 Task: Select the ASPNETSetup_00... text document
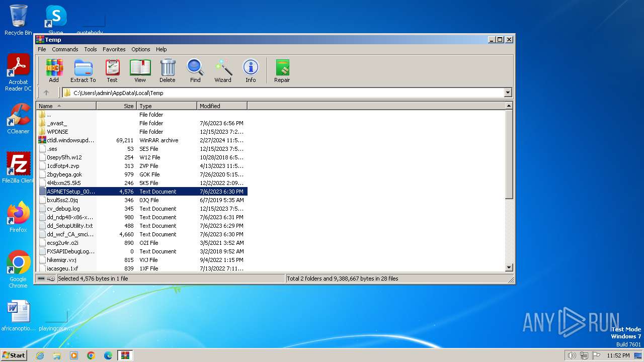tap(142, 192)
